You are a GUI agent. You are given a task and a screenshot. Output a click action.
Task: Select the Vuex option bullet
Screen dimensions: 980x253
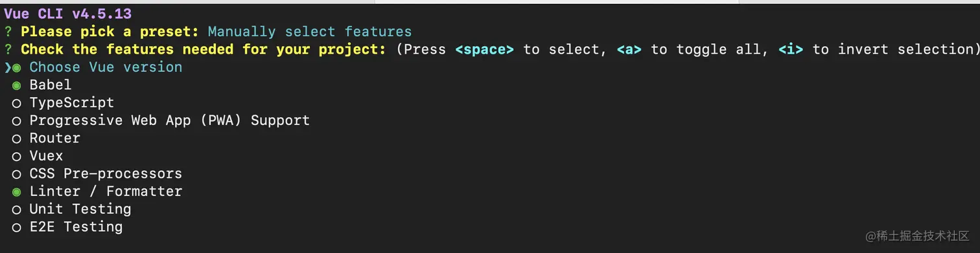pos(16,157)
